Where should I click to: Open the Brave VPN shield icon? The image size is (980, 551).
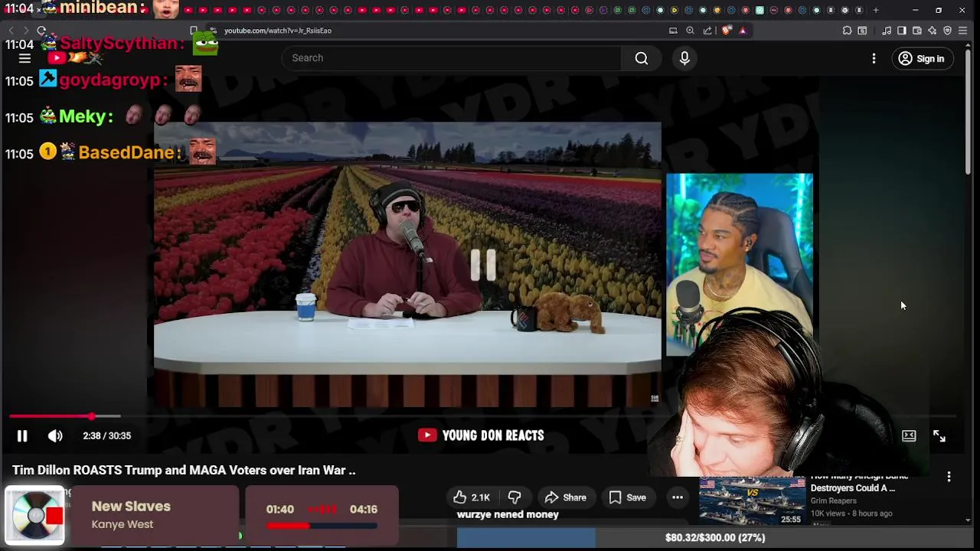coord(947,31)
